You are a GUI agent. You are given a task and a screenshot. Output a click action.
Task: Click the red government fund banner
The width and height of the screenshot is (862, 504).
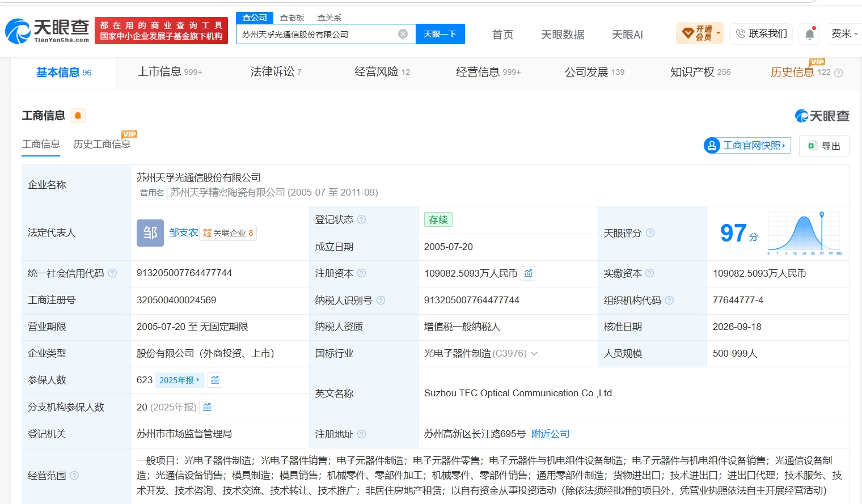[x=161, y=31]
